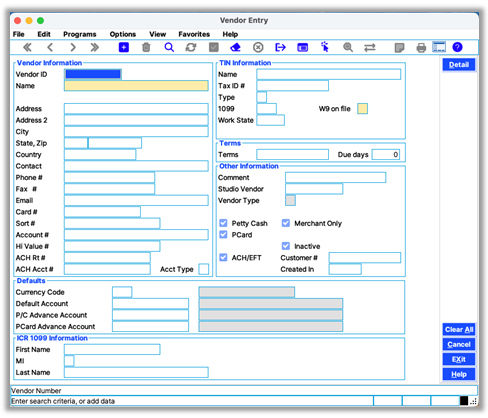Click the blue eraser clear icon
Image resolution: width=488 pixels, height=418 pixels.
235,47
